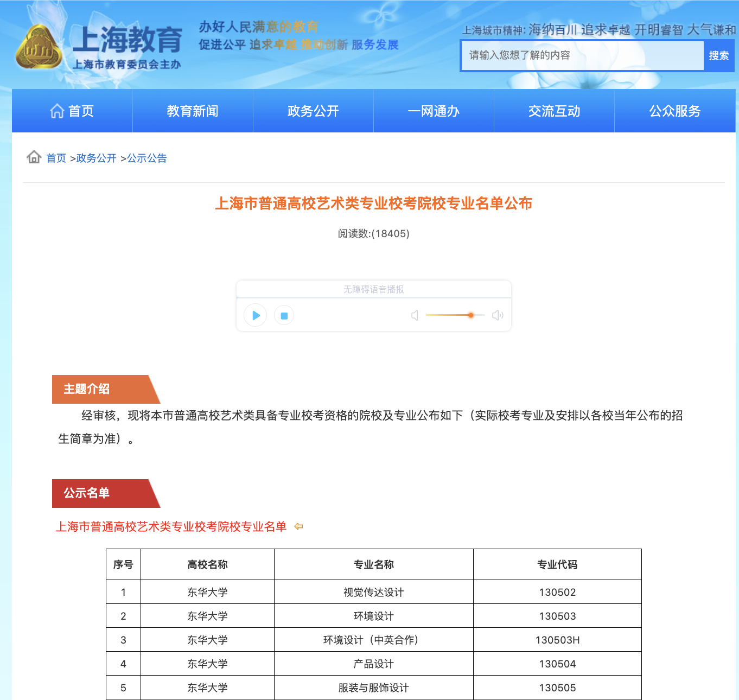Click the 上海城市精神 slogan text
739x700 pixels.
(599, 30)
